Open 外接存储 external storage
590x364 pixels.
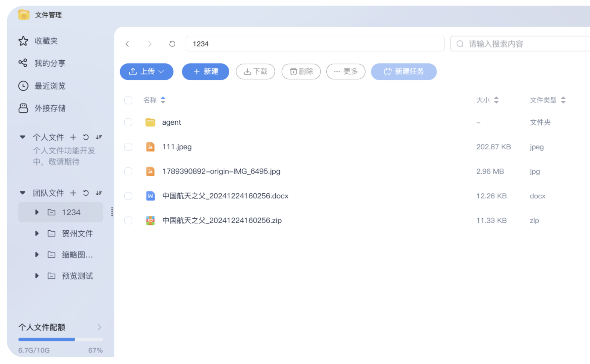click(42, 108)
